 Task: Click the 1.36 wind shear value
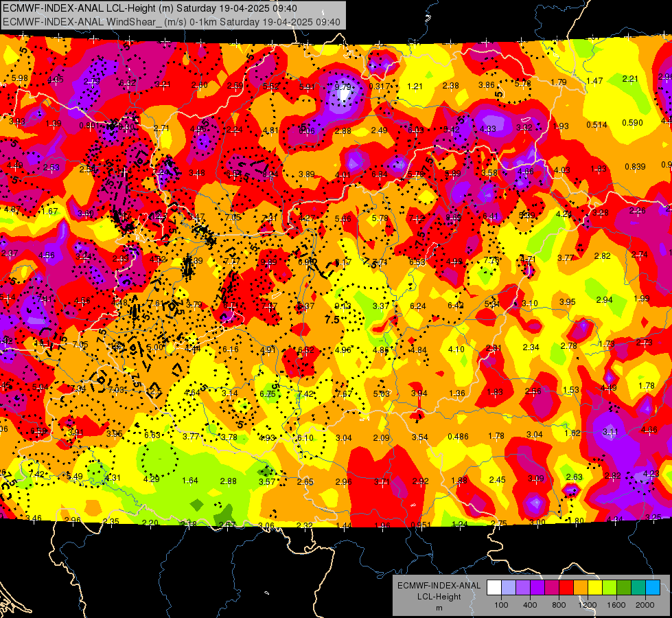457,393
